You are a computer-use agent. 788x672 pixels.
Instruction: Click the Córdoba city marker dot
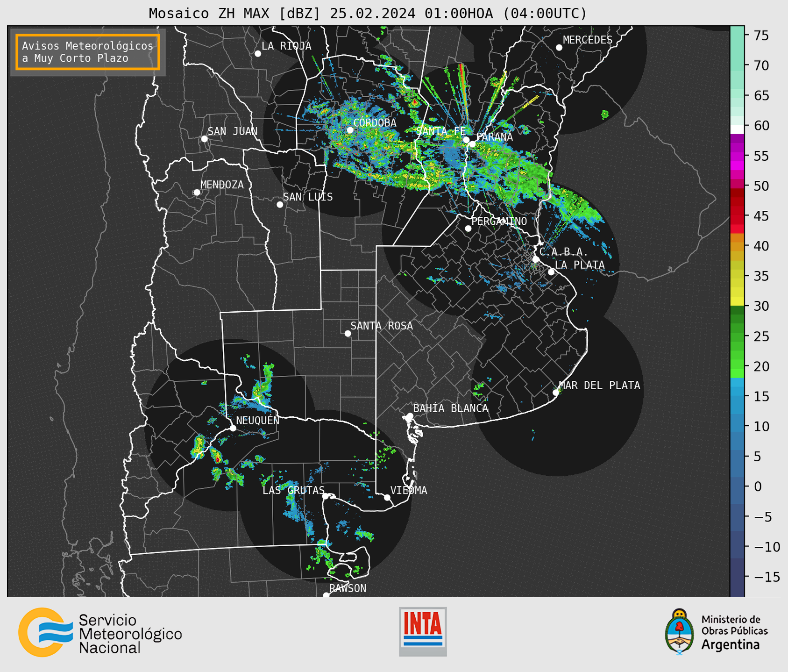click(350, 130)
